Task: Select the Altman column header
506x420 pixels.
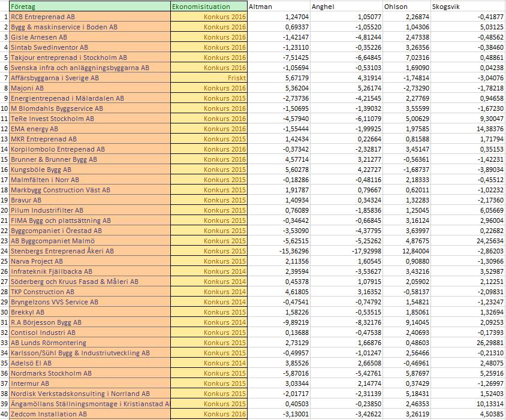Action: 279,7
